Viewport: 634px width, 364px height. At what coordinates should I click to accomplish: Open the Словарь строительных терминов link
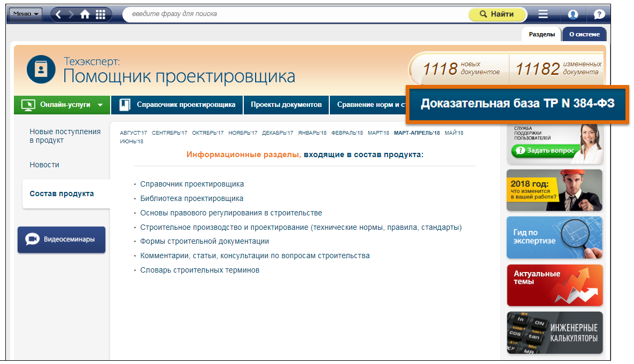[199, 270]
